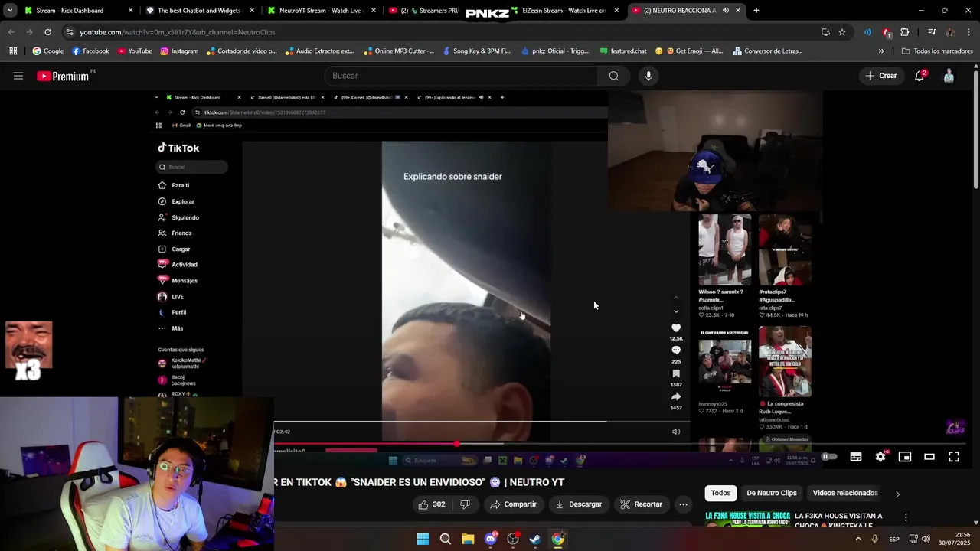Switch to theater mode

pos(929,457)
